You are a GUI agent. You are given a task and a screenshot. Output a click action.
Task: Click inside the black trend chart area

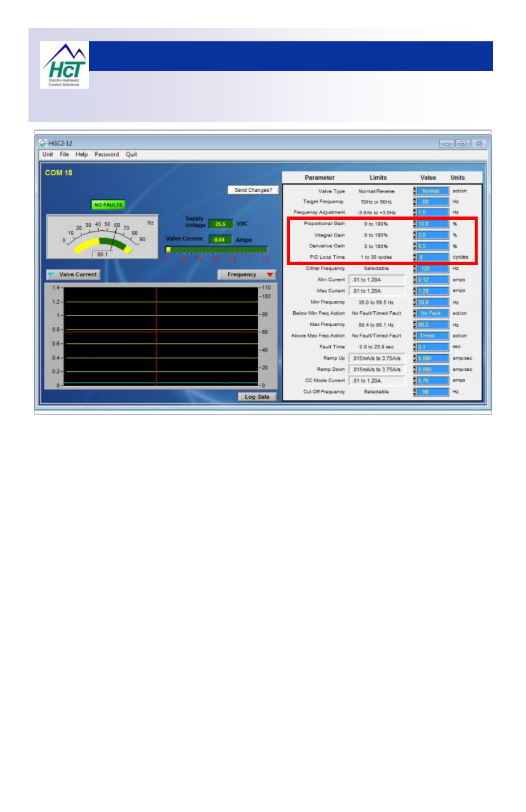point(161,336)
